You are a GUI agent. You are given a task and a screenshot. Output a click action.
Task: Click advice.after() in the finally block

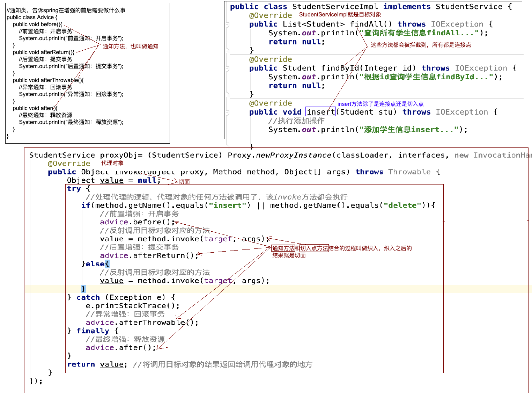tap(120, 347)
